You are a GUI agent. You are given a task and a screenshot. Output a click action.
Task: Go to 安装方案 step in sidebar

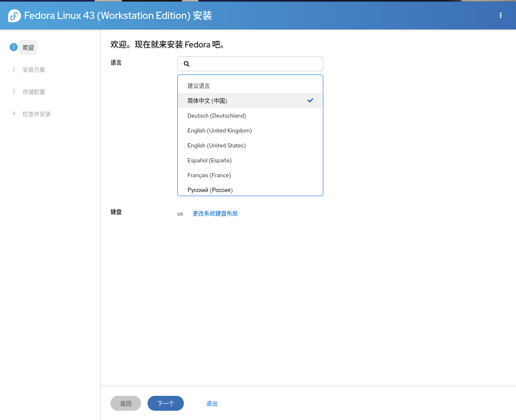coord(34,70)
